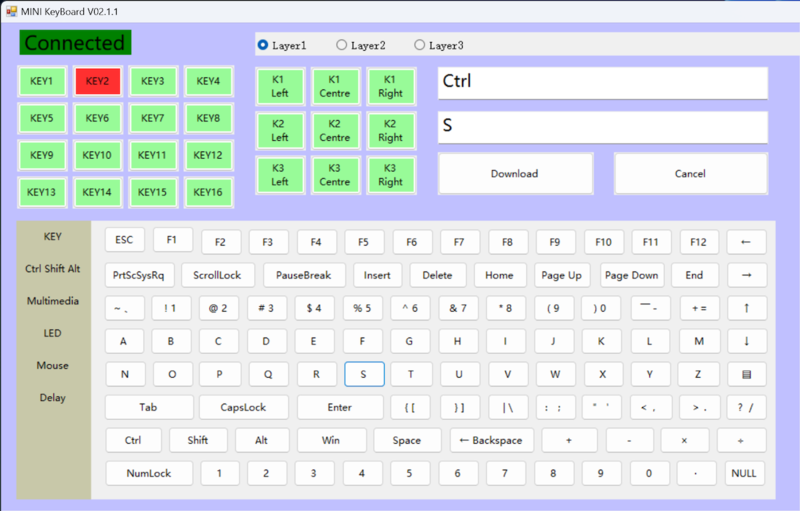Image resolution: width=800 pixels, height=511 pixels.
Task: Click the Download button
Action: [515, 174]
